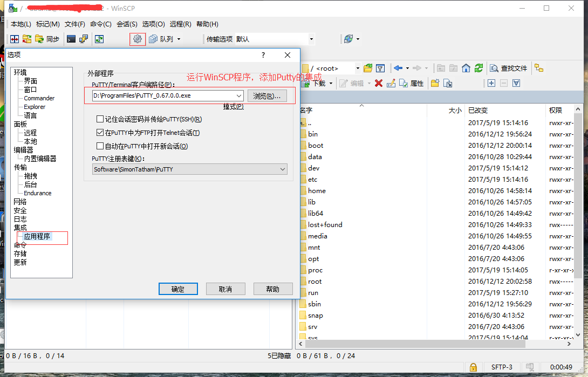
Task: Click the 属性 properties button
Action: [x=412, y=83]
